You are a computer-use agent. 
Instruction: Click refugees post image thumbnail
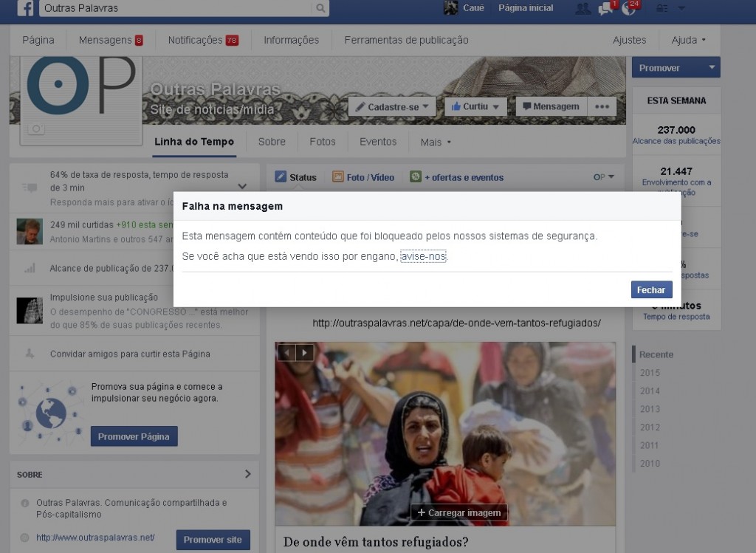[445, 434]
